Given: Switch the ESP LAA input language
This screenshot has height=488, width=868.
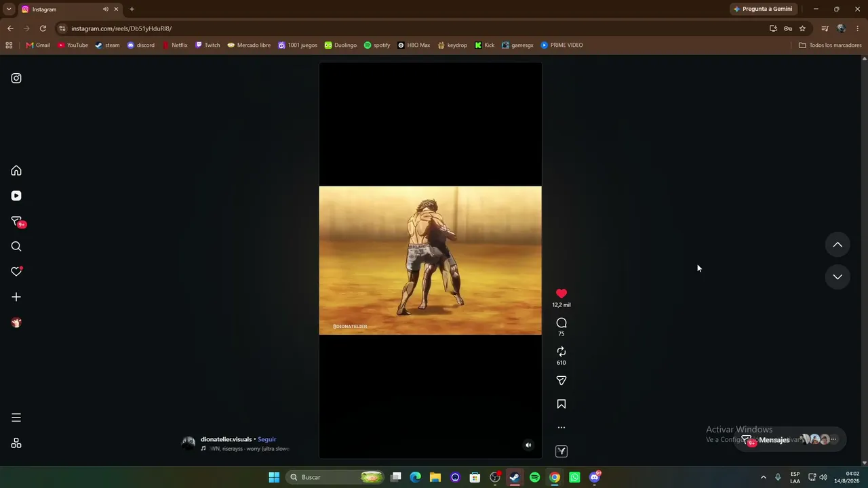Looking at the screenshot, I should click(x=795, y=477).
